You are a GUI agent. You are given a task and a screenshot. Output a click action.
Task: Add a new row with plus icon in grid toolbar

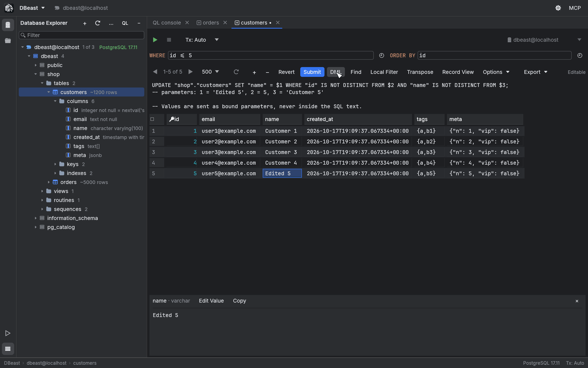[x=254, y=72]
